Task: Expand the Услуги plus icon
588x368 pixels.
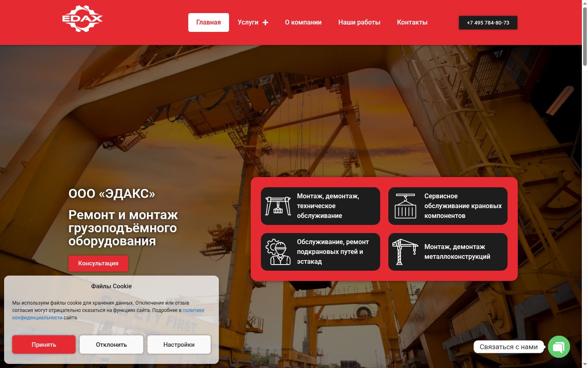Action: pyautogui.click(x=265, y=22)
